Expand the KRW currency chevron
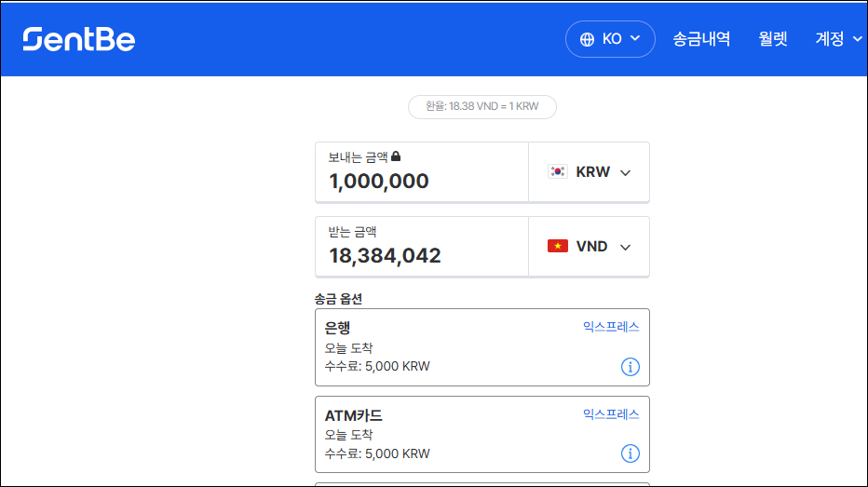Image resolution: width=868 pixels, height=487 pixels. [x=625, y=172]
